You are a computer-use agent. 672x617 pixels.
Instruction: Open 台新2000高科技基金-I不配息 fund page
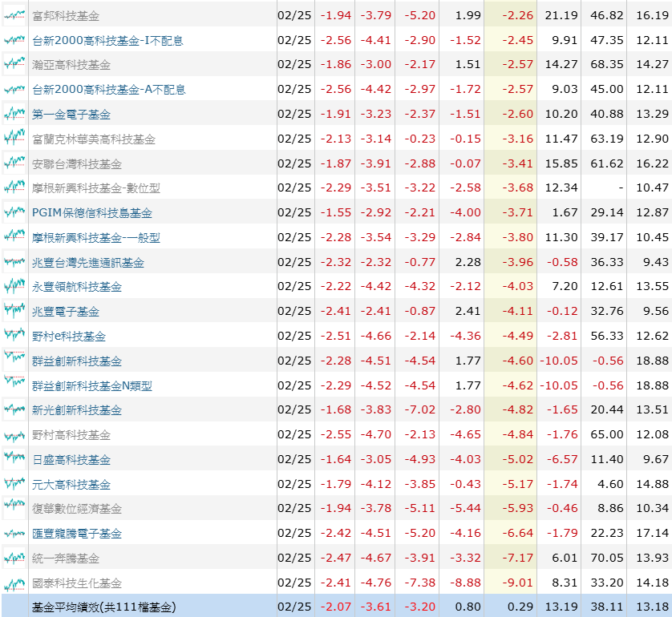(x=107, y=41)
